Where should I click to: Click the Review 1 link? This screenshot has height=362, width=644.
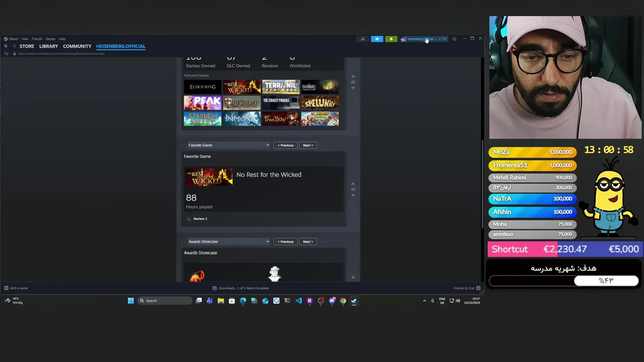200,219
